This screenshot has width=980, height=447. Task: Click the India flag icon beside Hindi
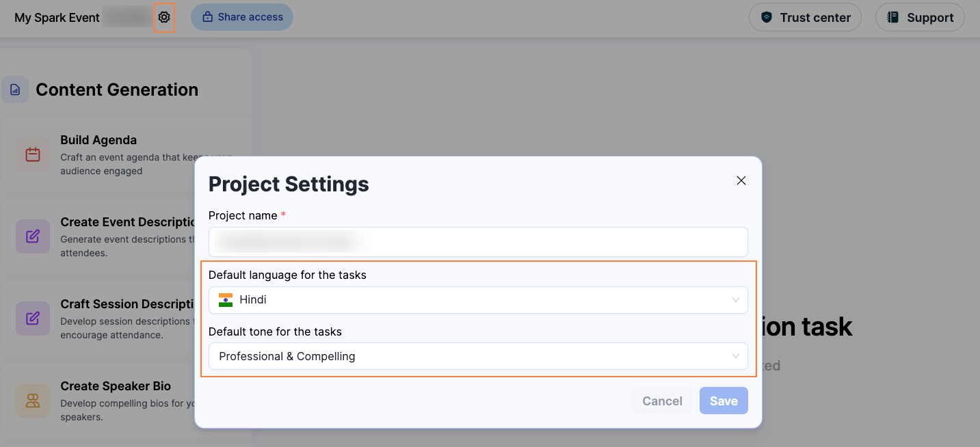tap(226, 300)
